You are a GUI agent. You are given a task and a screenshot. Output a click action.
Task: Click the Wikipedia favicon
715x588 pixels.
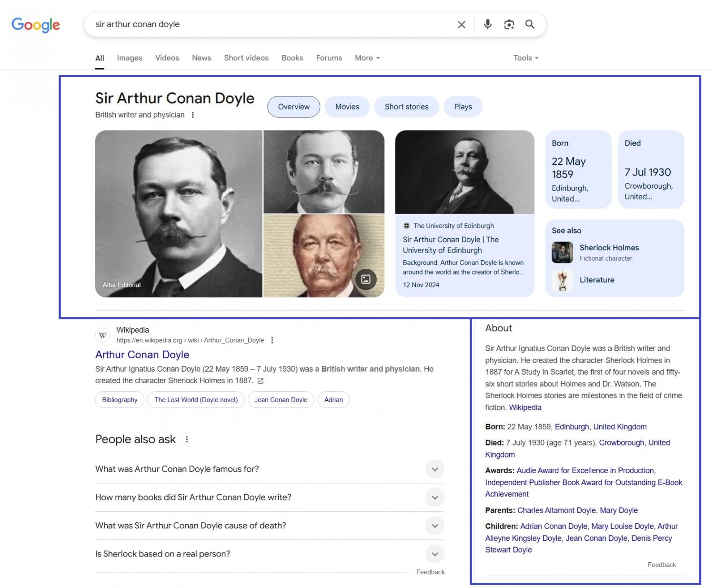coord(102,335)
